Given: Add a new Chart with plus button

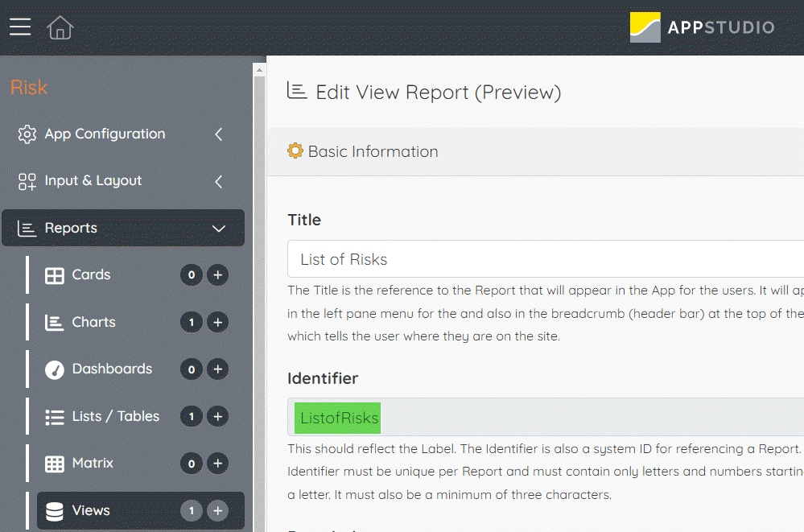Looking at the screenshot, I should pyautogui.click(x=217, y=322).
